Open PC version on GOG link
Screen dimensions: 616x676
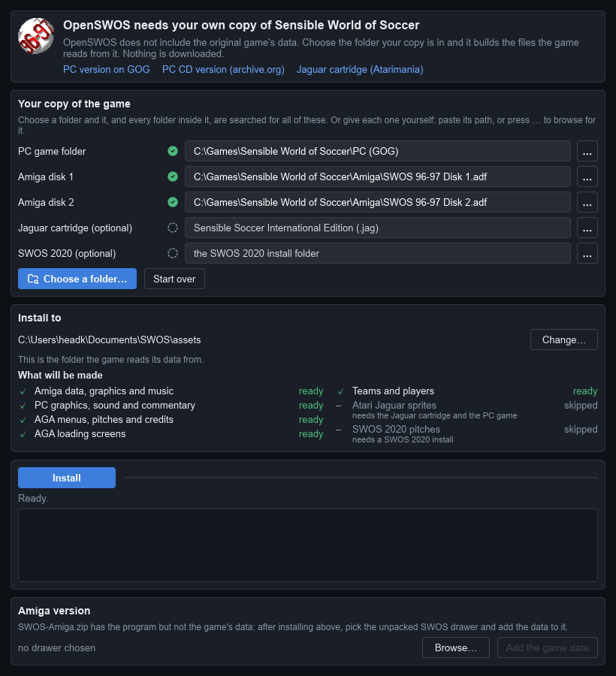(x=107, y=69)
